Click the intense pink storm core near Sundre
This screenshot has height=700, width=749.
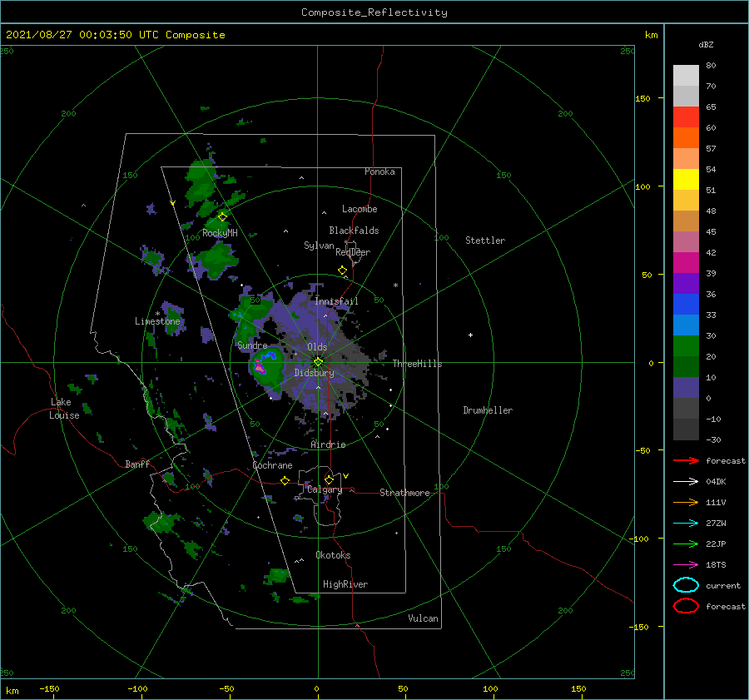259,367
